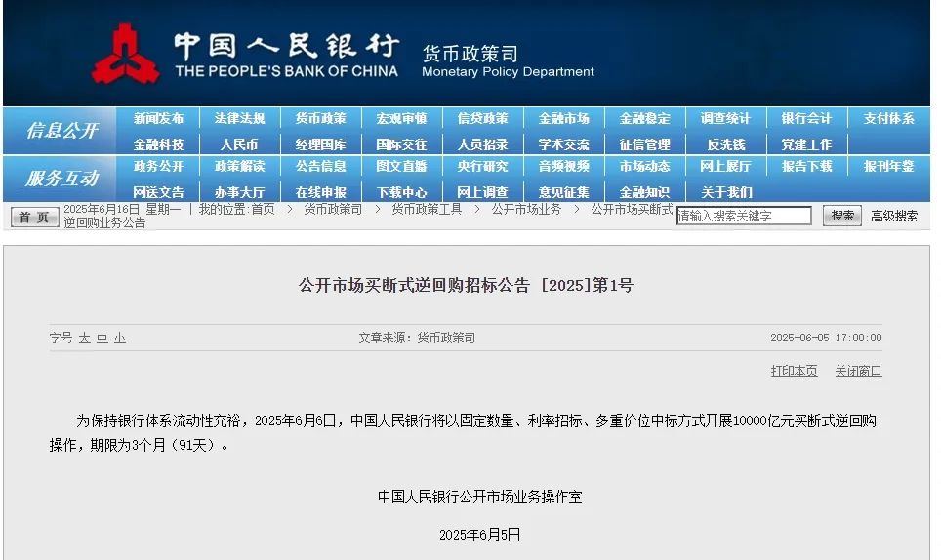The image size is (941, 560).
Task: Click the search keyword input field
Action: pyautogui.click(x=744, y=216)
